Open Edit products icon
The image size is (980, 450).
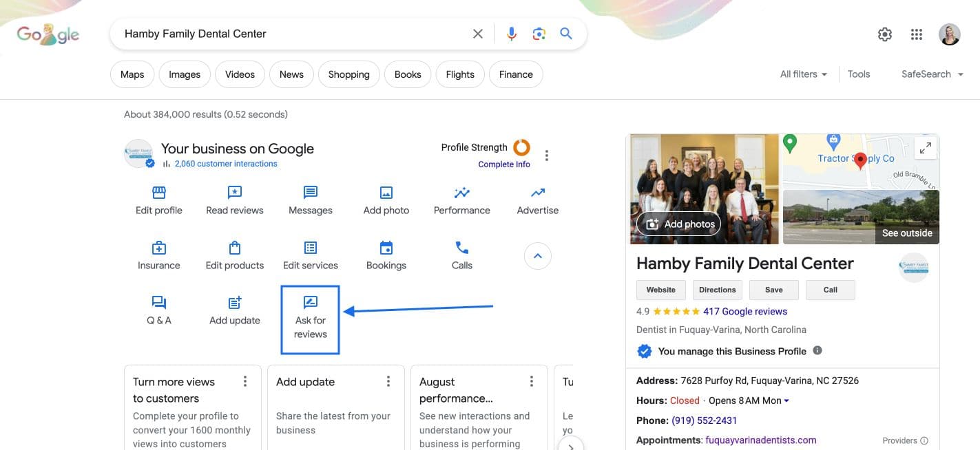(235, 248)
